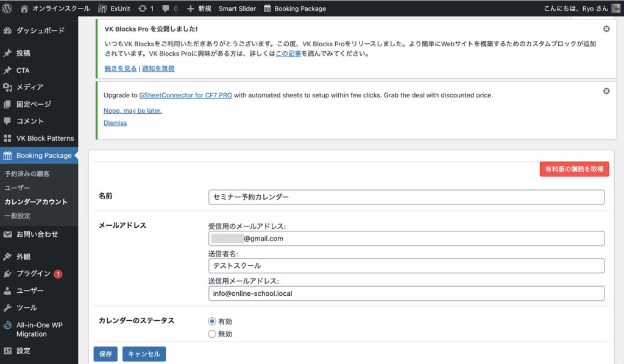Screen dimensions: 624x364
Task: Go to プラグイン menu with update badge
Action: 34,274
